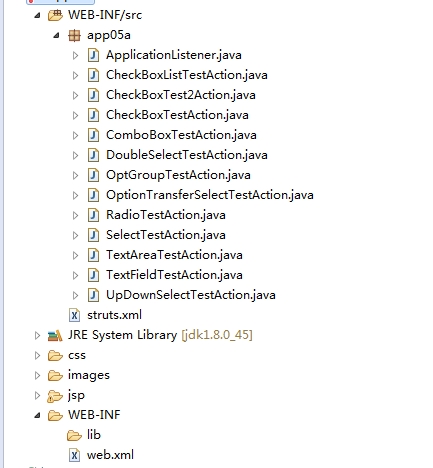This screenshot has height=468, width=433.
Task: Select TextFieldTestAction.java file
Action: click(x=174, y=275)
